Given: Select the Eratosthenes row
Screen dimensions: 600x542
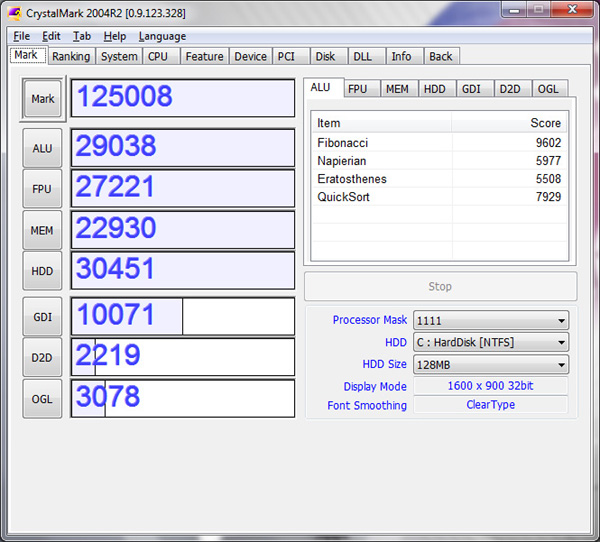Looking at the screenshot, I should [439, 179].
